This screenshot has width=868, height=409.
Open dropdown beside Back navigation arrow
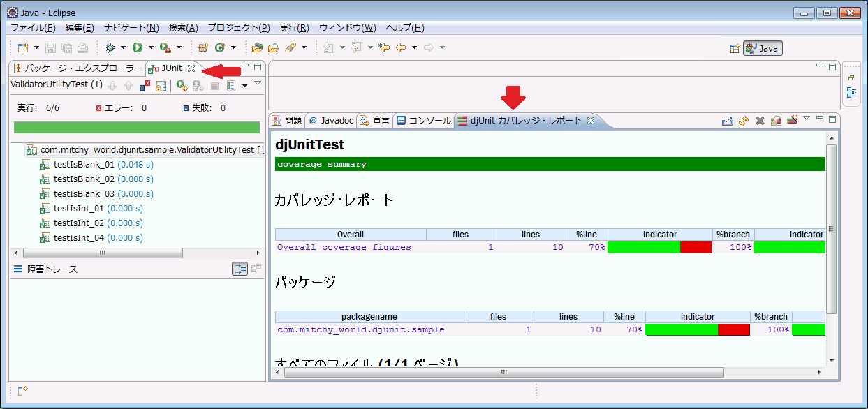pyautogui.click(x=414, y=47)
